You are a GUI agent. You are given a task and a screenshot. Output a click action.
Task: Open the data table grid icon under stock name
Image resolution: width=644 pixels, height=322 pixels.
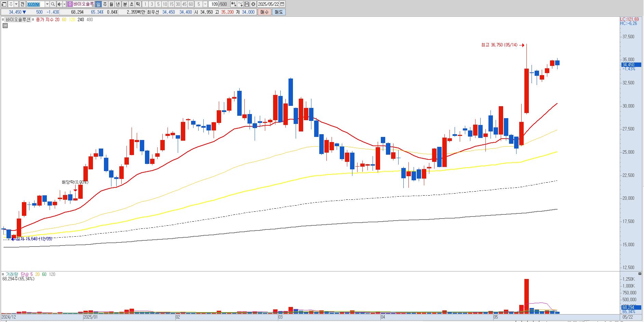(5, 25)
